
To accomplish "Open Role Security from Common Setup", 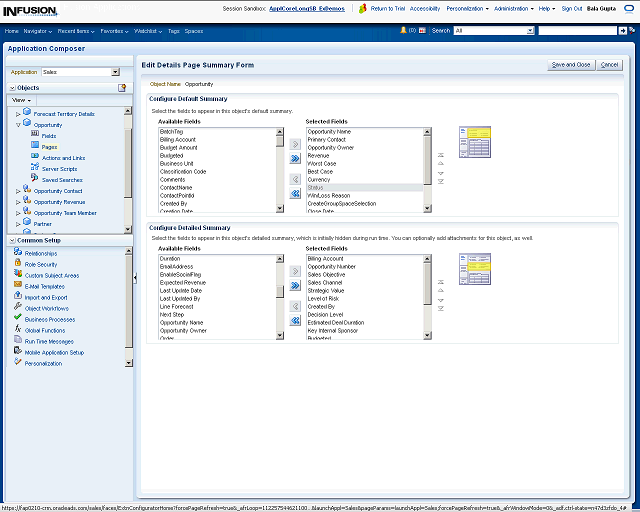I will tap(41, 264).
